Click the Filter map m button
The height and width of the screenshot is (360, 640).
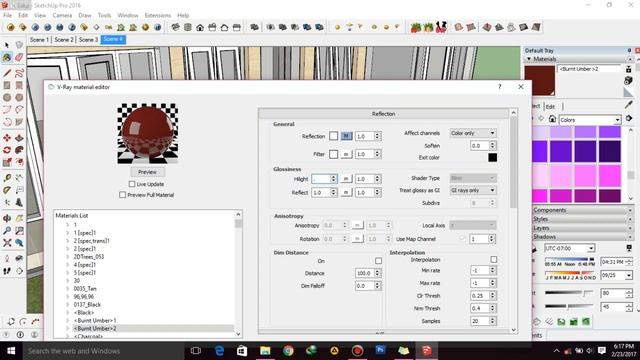pyautogui.click(x=346, y=154)
